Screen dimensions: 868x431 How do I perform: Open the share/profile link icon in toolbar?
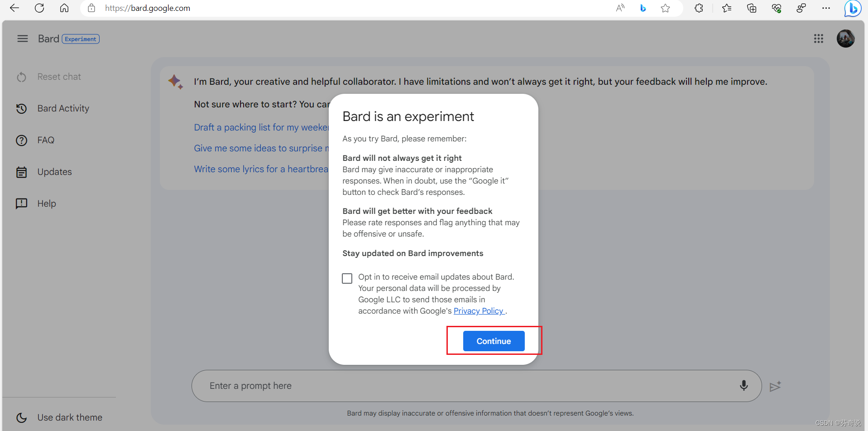(801, 8)
